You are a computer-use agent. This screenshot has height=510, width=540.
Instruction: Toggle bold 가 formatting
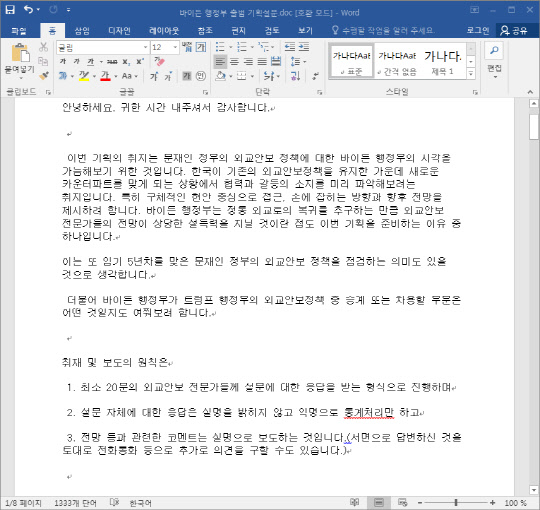click(x=63, y=61)
